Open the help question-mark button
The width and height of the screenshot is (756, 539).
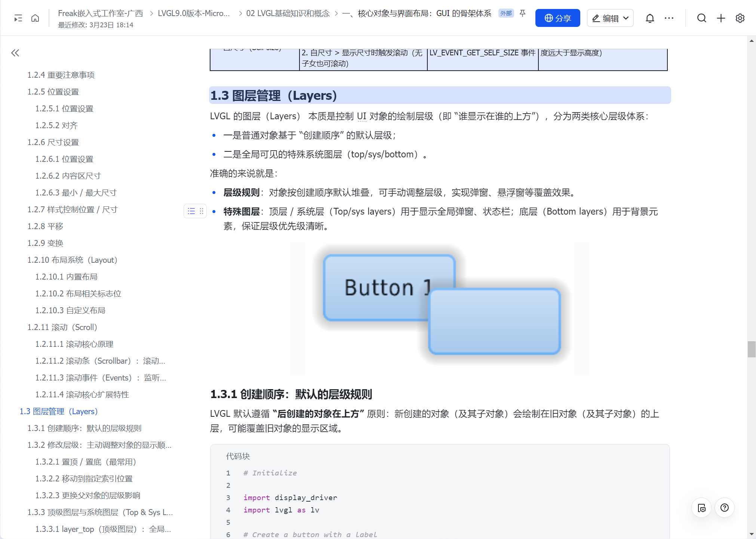pos(724,508)
